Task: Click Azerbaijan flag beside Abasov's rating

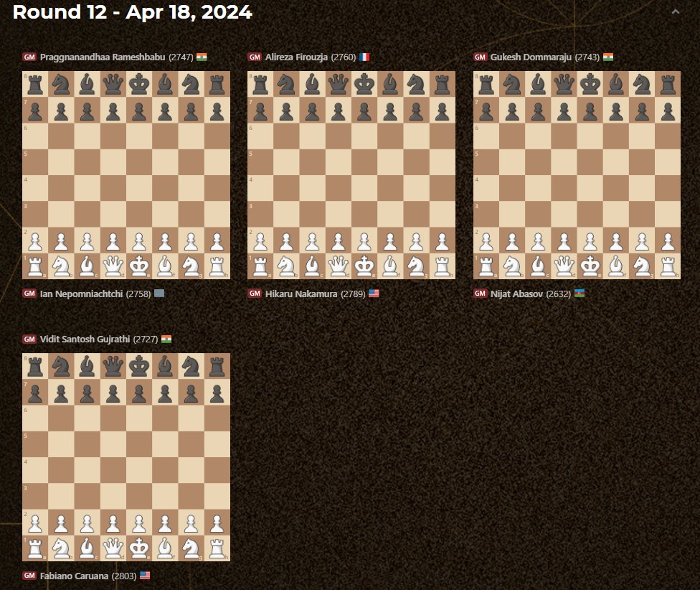Action: click(x=580, y=294)
